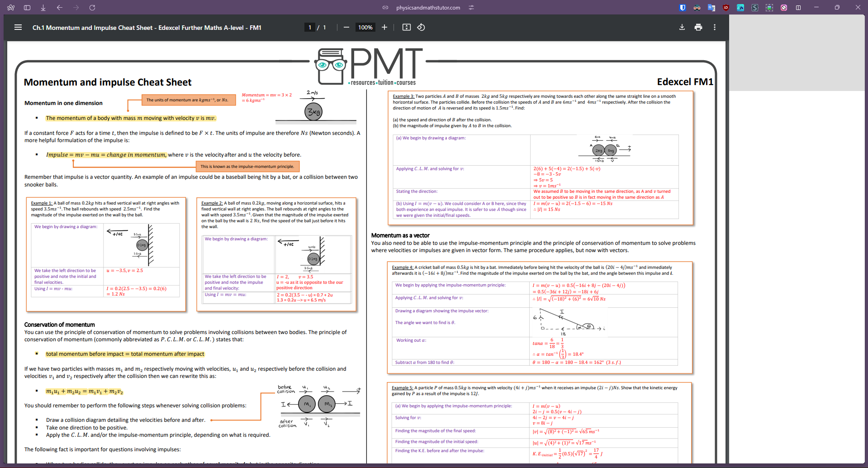Click the 'Example 3:' label
This screenshot has width=868, height=468.
coord(403,96)
